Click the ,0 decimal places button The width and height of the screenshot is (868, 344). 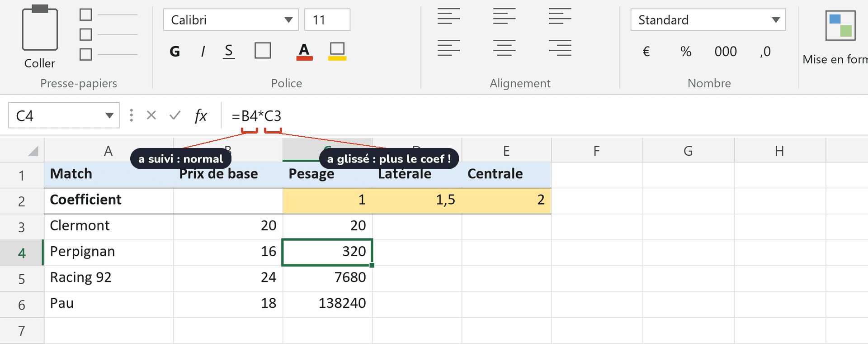[x=765, y=52]
